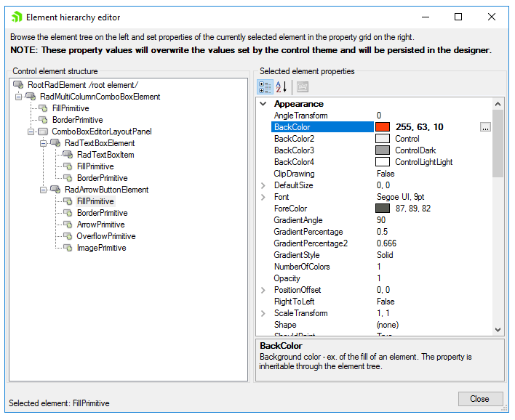Viewport: 515px width, 420px height.
Task: Select FillPrimitive under RadTextBoxElement
Action: coord(95,166)
